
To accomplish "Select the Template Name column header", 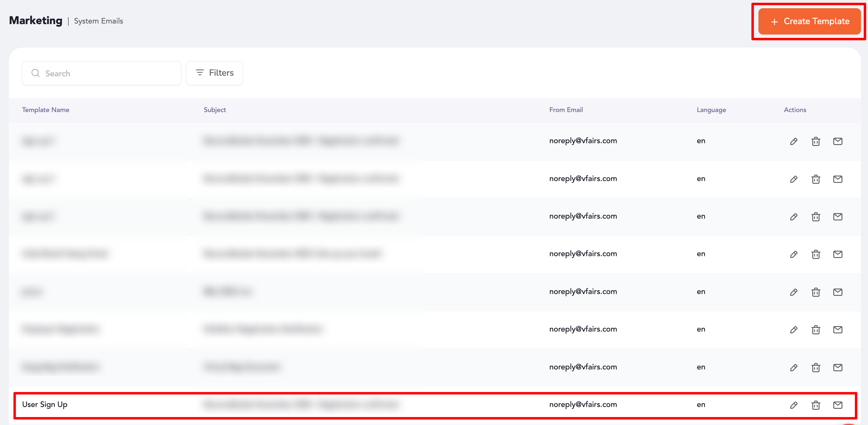I will tap(45, 110).
